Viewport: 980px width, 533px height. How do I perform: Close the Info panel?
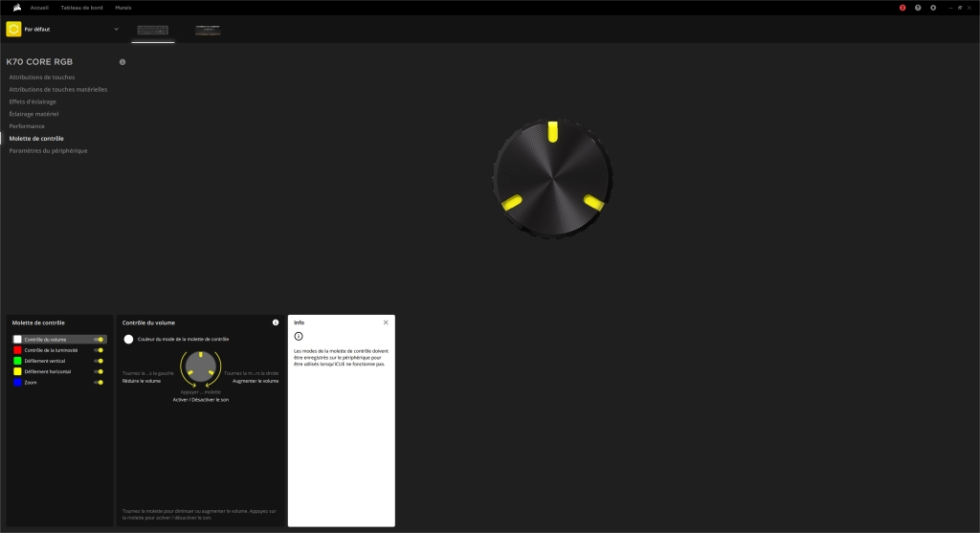386,323
